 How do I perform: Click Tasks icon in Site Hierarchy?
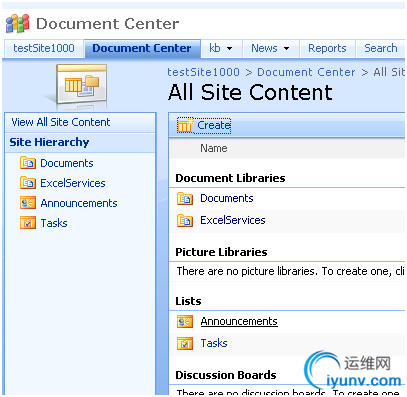click(x=28, y=223)
